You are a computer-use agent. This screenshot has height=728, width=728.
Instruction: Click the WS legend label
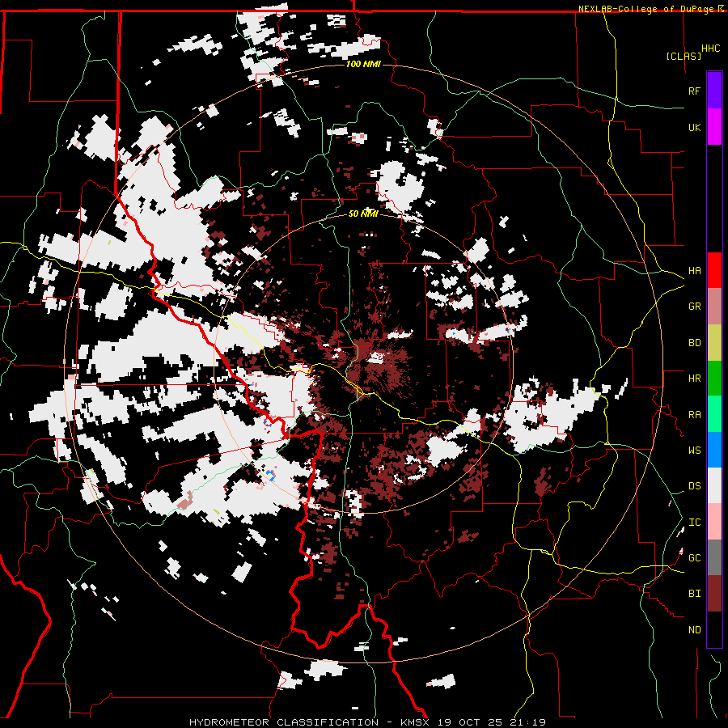point(694,451)
